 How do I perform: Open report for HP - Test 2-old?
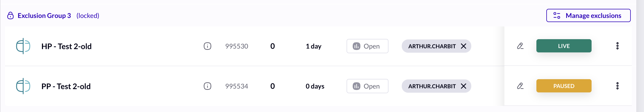click(367, 46)
